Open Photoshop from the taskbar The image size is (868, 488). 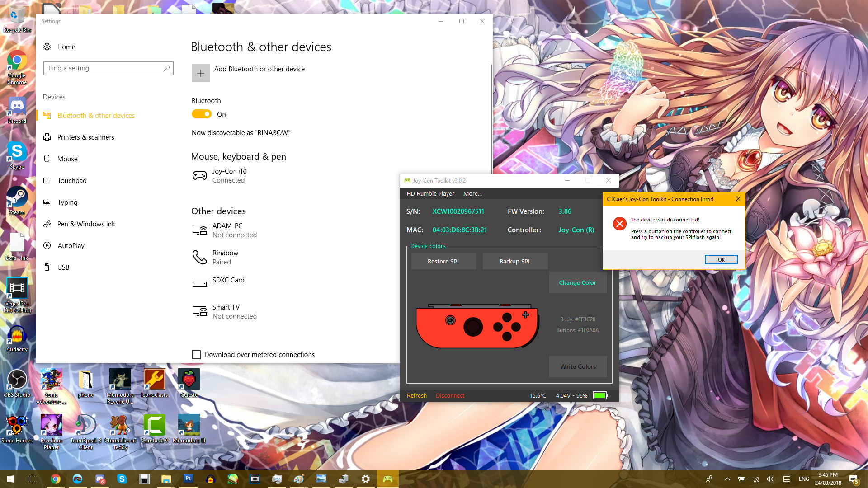(x=189, y=479)
